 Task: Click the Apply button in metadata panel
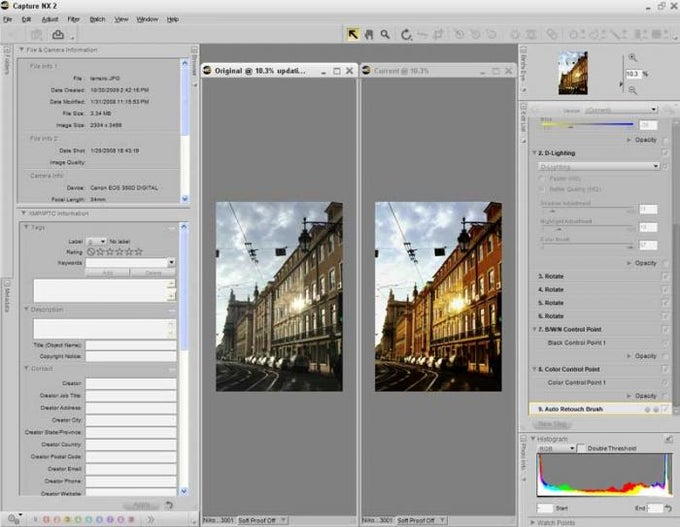pos(141,506)
